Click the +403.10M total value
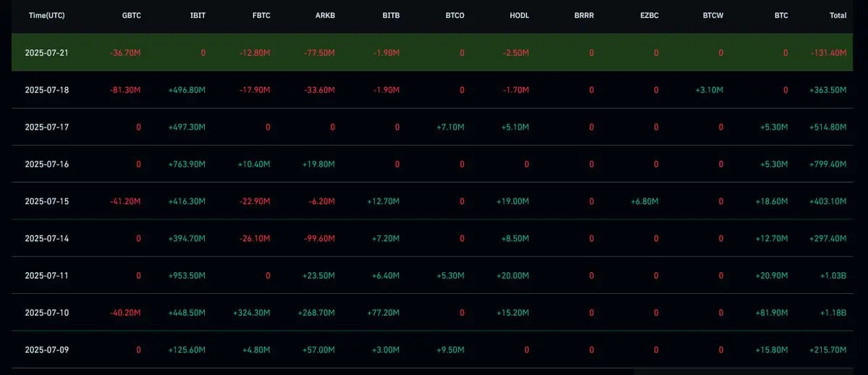Image resolution: width=868 pixels, height=375 pixels. click(x=827, y=201)
